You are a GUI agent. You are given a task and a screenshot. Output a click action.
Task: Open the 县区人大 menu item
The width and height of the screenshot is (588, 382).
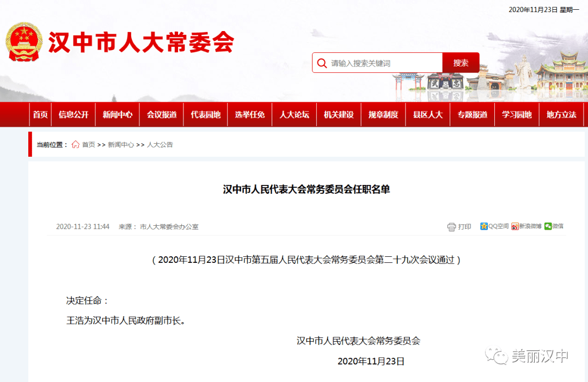(428, 114)
